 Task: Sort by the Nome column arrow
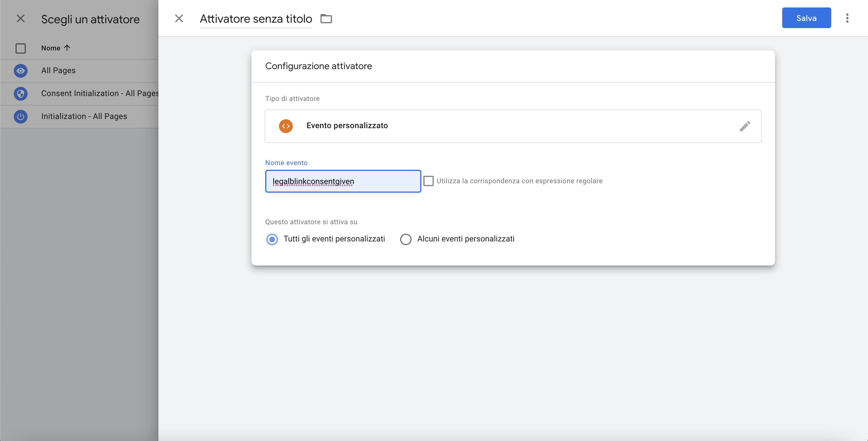(67, 48)
